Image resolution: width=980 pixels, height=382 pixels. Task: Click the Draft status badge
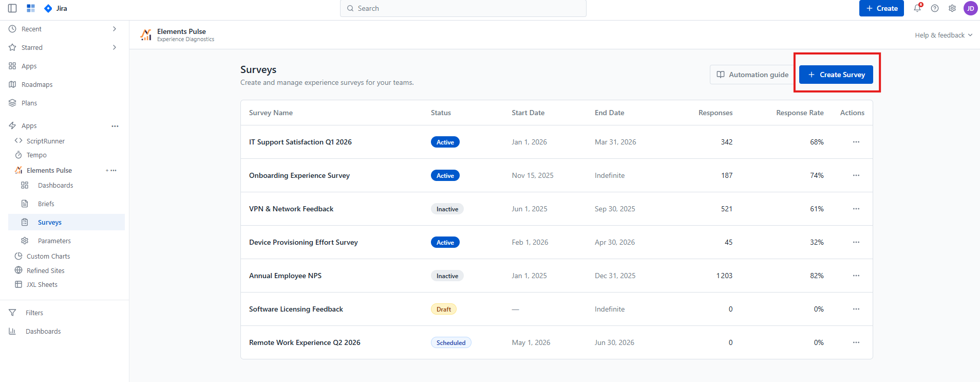444,309
